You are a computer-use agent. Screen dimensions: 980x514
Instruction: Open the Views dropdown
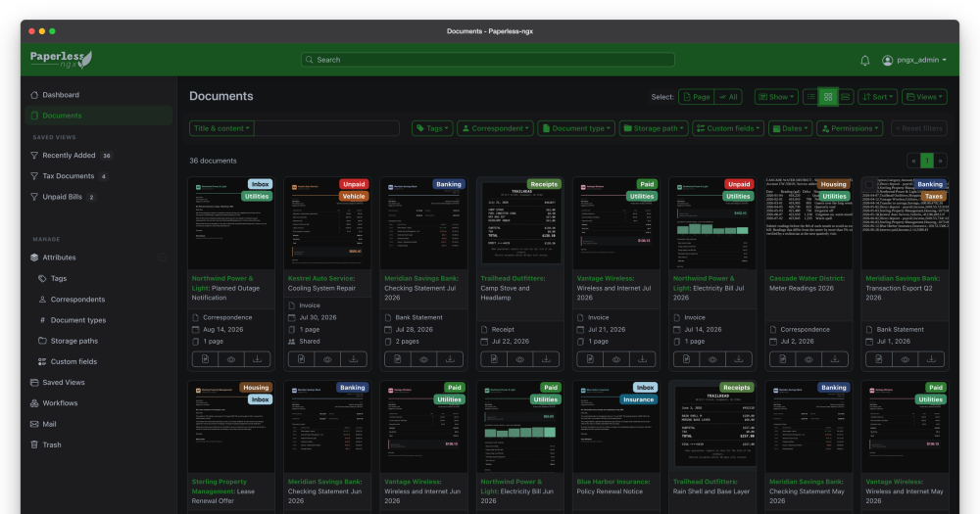(x=925, y=97)
